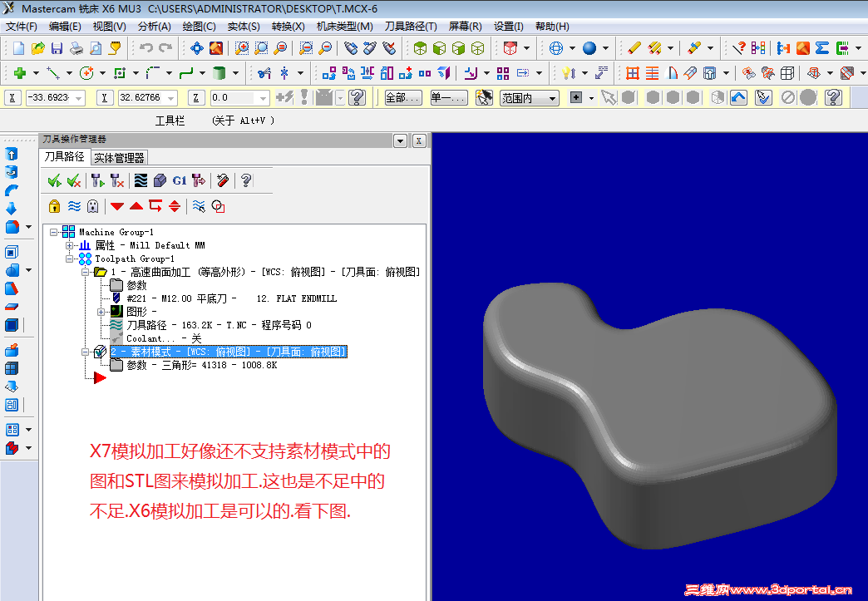Click the green plus create point icon
Viewport: 868px width, 601px height.
[20, 72]
